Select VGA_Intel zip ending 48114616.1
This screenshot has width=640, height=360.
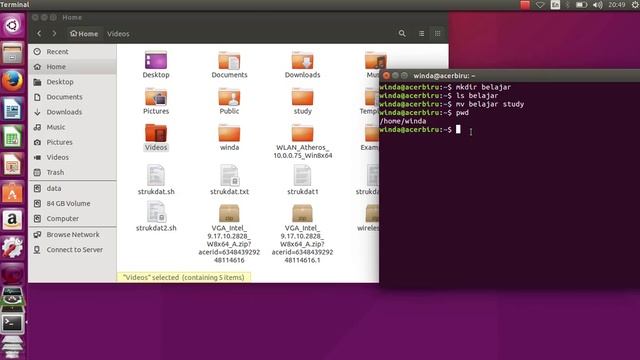(x=302, y=213)
